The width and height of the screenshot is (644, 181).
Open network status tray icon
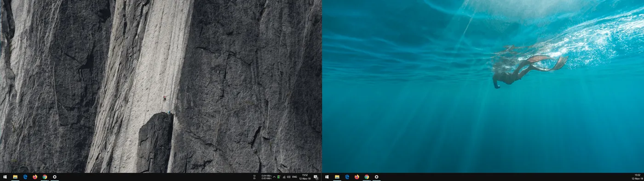click(x=284, y=177)
